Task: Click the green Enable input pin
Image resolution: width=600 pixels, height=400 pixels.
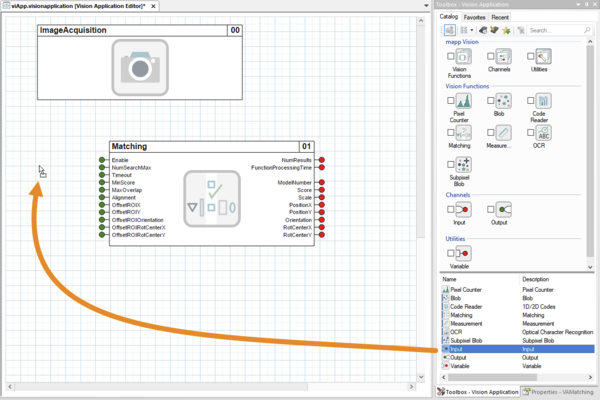Action: (102, 160)
